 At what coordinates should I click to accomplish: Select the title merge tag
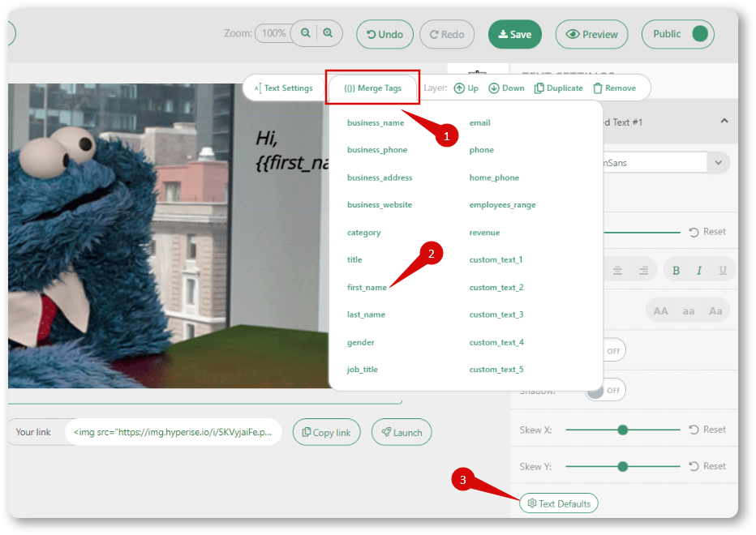[x=354, y=259]
